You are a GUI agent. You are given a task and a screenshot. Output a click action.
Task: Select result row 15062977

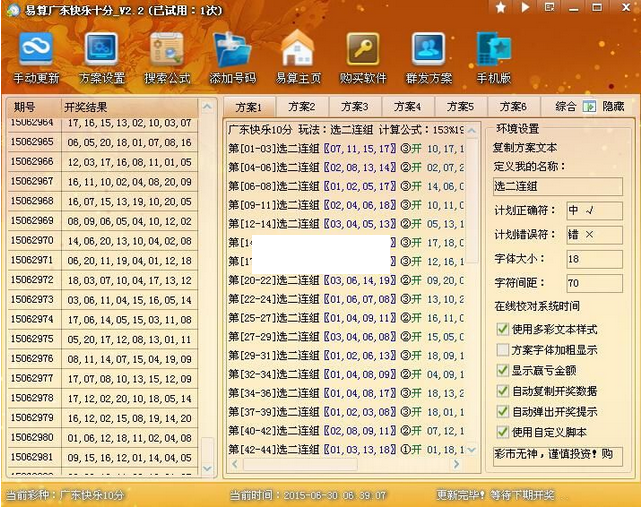(102, 379)
